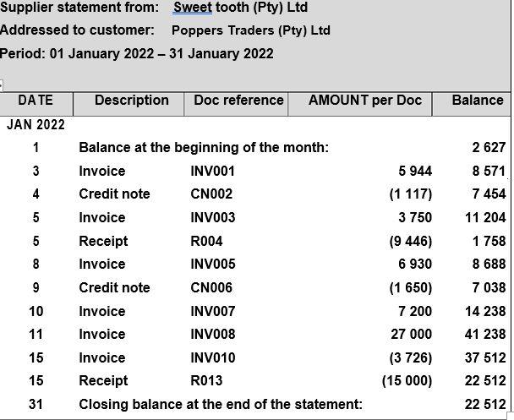The height and width of the screenshot is (420, 514).
Task: Click the Poppers Traders (Pty) Ltd customer name
Action: click(251, 30)
